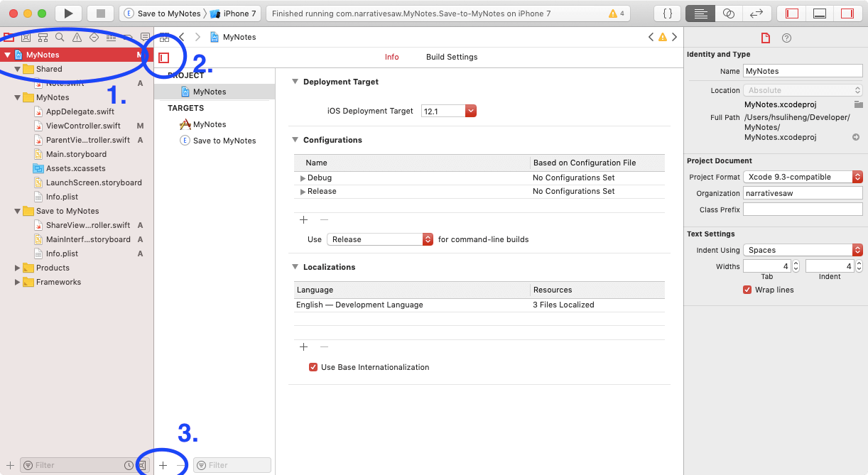Collapse the Configurations section
This screenshot has height=475, width=868.
click(295, 140)
